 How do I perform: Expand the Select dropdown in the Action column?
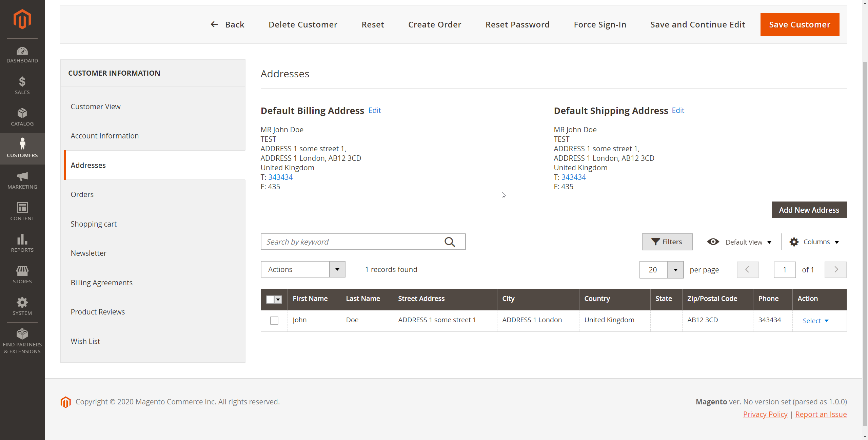[x=815, y=320]
